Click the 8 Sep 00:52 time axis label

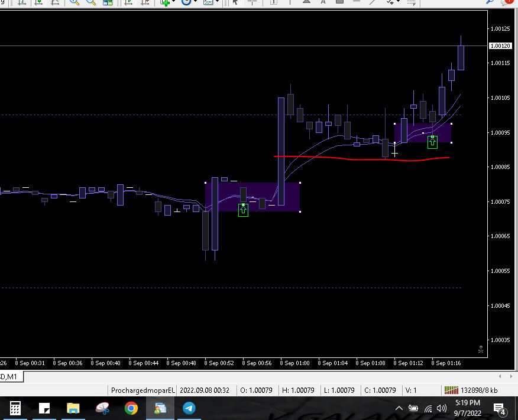(219, 363)
